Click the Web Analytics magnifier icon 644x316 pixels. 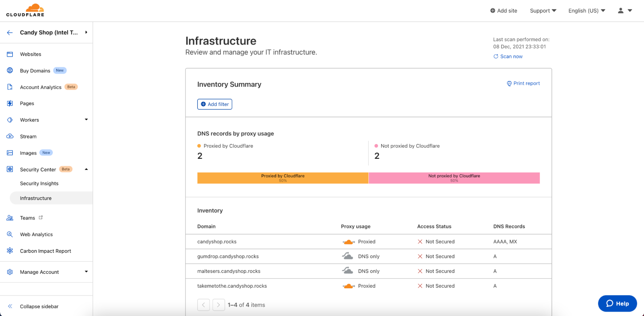(x=10, y=234)
